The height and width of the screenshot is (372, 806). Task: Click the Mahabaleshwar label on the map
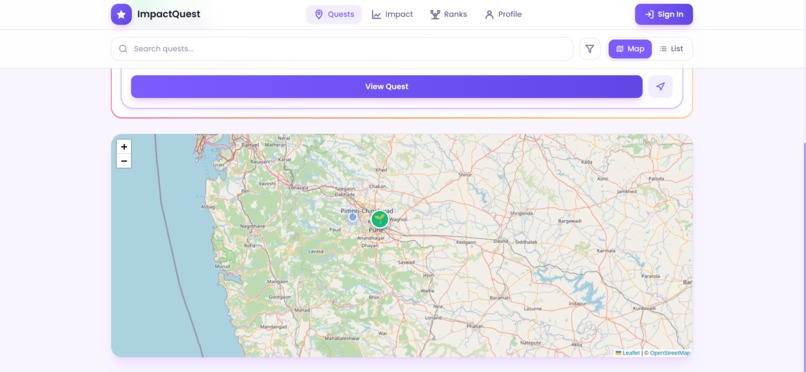point(341,338)
